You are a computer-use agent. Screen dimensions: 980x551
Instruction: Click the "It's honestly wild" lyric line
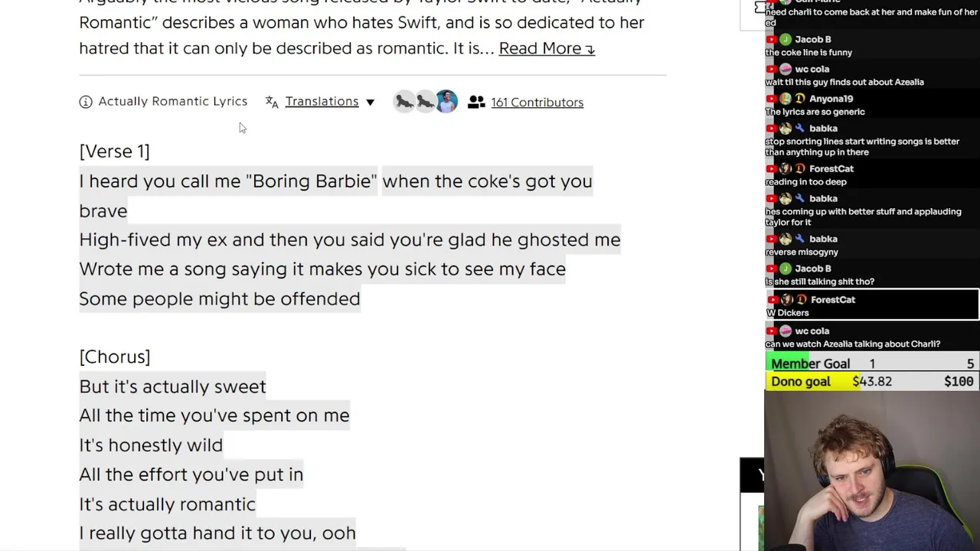pyautogui.click(x=151, y=445)
